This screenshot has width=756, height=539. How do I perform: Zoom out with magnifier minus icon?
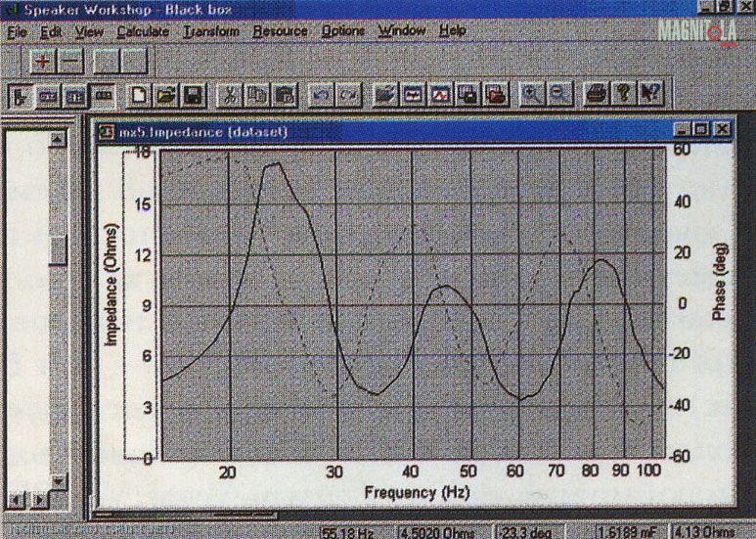[559, 94]
